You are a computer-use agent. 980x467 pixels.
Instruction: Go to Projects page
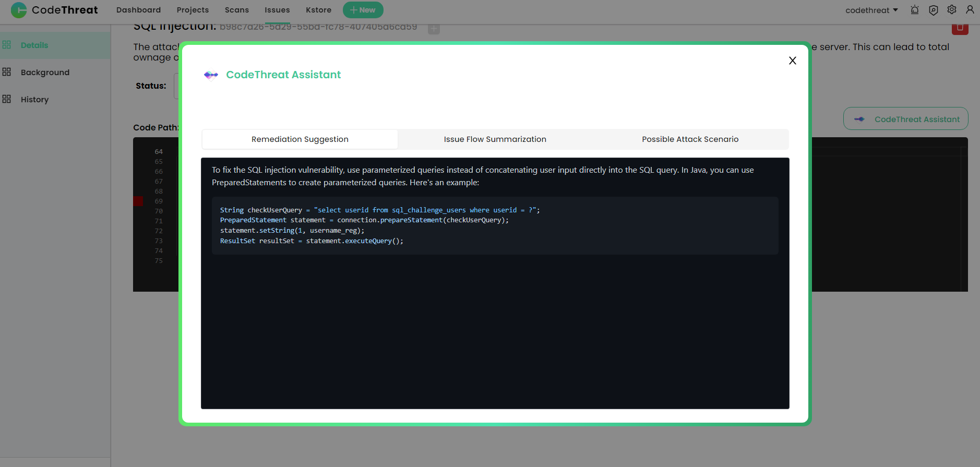point(193,10)
